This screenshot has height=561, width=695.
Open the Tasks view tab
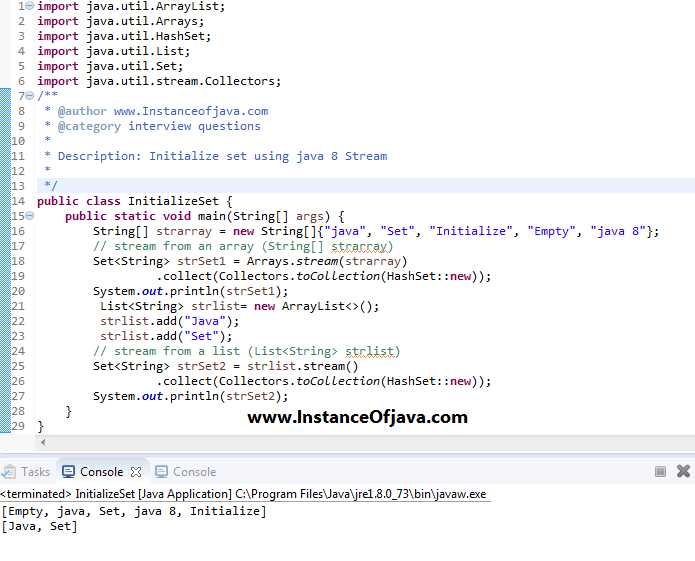click(x=26, y=471)
